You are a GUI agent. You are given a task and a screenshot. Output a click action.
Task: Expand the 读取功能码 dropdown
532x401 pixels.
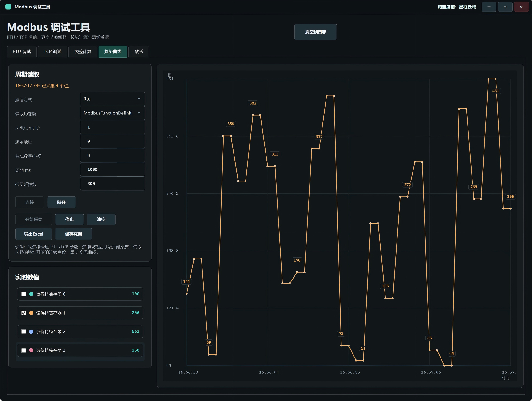pyautogui.click(x=113, y=113)
